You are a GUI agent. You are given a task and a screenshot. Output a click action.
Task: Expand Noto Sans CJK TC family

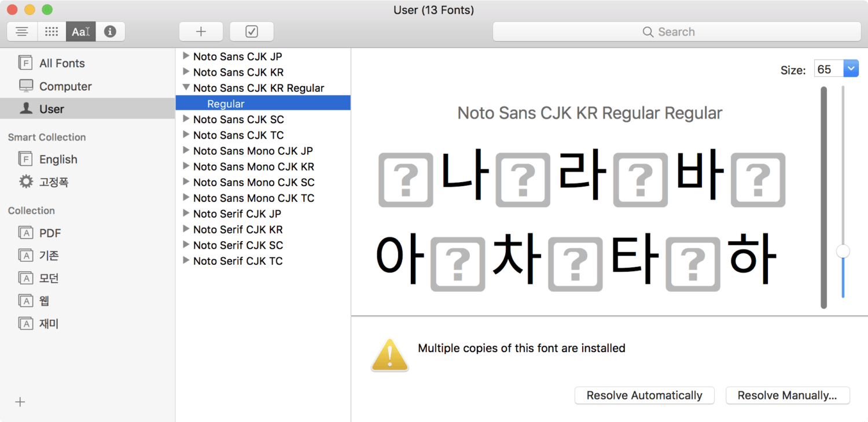click(186, 135)
